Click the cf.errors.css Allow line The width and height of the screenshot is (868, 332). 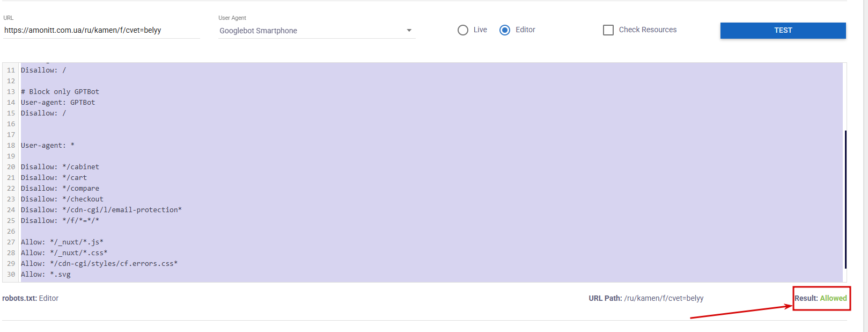click(99, 263)
